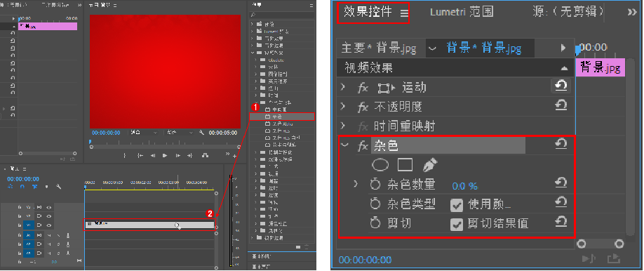Select the clip on V1 in the timeline
Image resolution: width=644 pixels, height=271 pixels.
tap(149, 225)
